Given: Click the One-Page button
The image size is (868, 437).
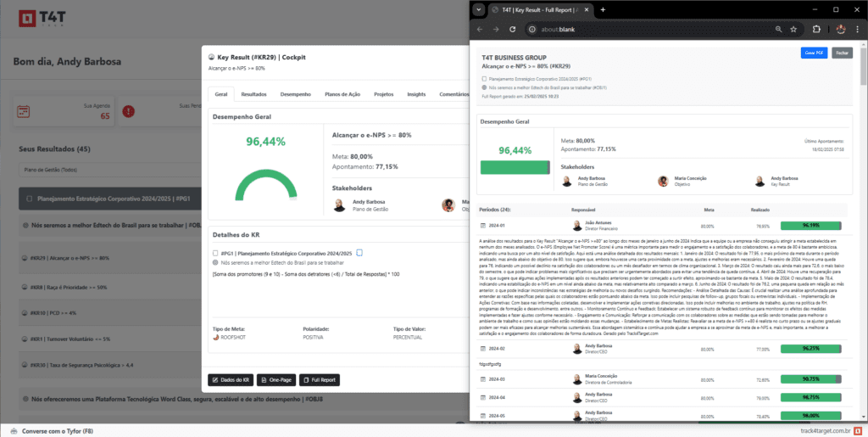Looking at the screenshot, I should pos(274,380).
